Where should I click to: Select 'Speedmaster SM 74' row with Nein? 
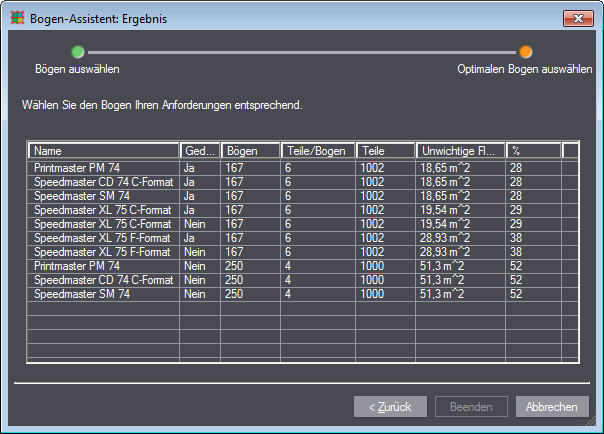[303, 294]
